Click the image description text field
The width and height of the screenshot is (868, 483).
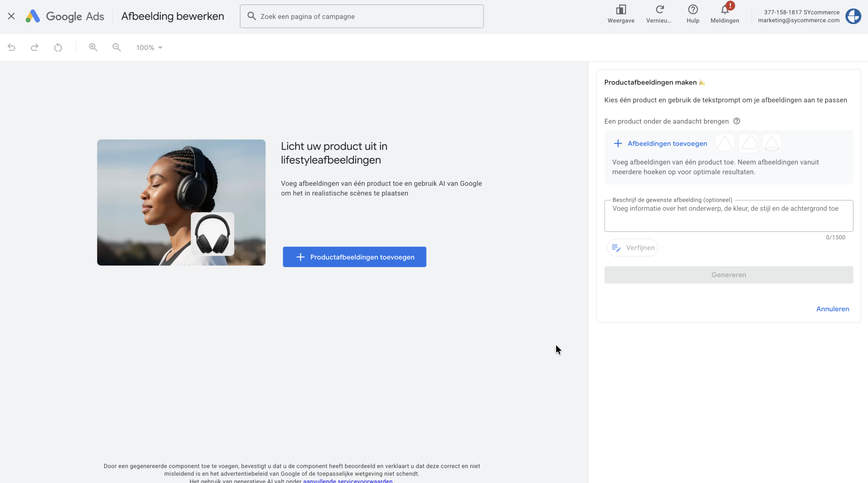click(x=728, y=216)
